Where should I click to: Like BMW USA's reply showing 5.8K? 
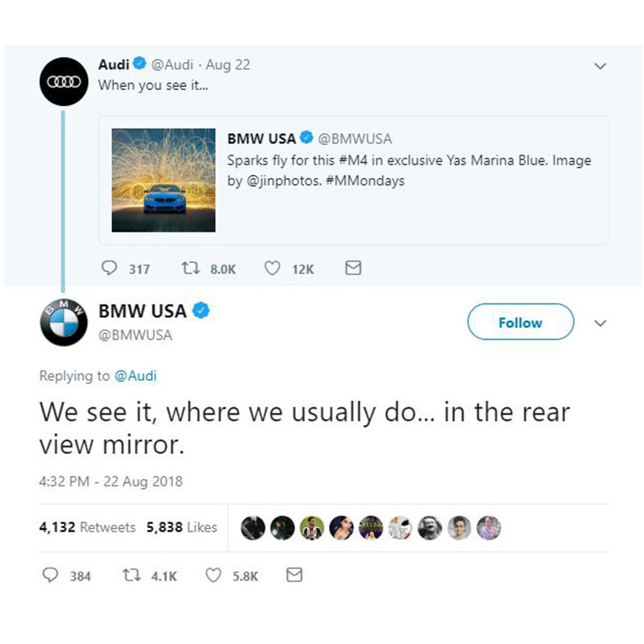point(213,575)
